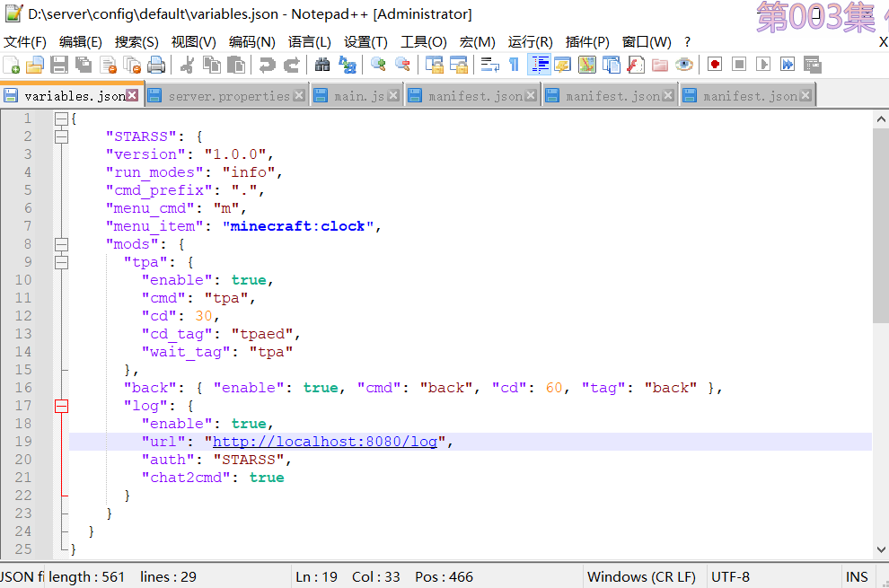Toggle synchronized vertical scrolling icon
This screenshot has height=588, width=889.
(435, 66)
